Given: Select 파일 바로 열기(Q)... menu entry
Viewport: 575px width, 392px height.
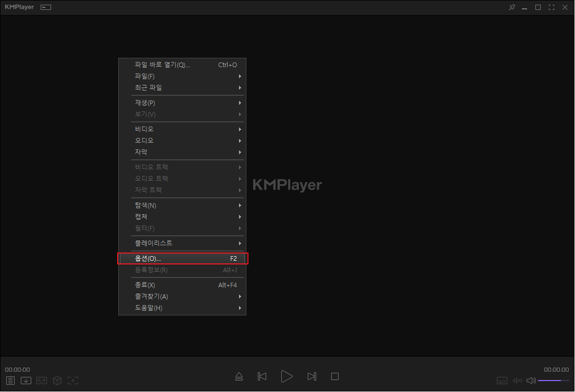Looking at the screenshot, I should (x=182, y=65).
